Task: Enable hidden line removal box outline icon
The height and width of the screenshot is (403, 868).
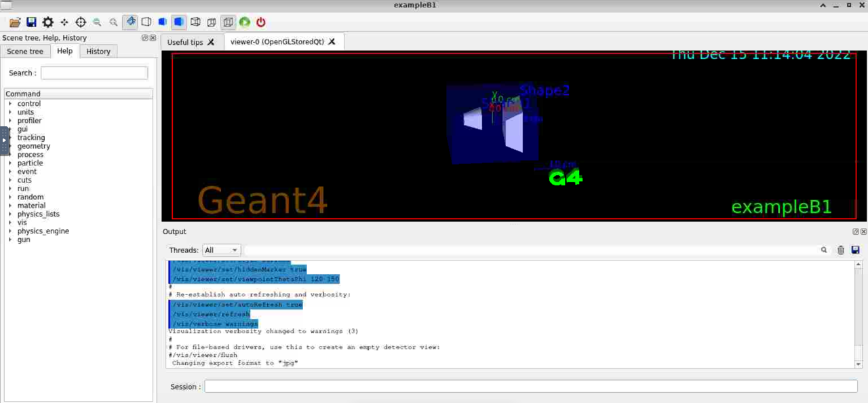Action: coord(146,22)
